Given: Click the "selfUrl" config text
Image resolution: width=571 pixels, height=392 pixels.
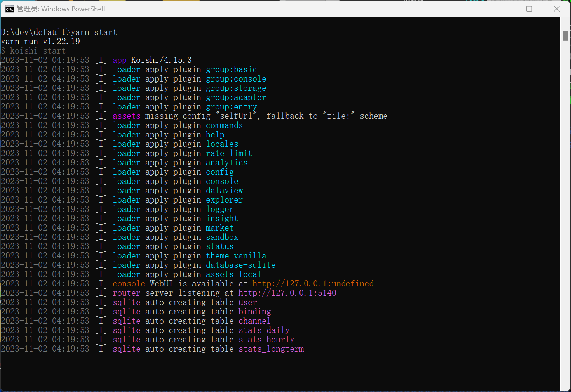Looking at the screenshot, I should (x=236, y=116).
